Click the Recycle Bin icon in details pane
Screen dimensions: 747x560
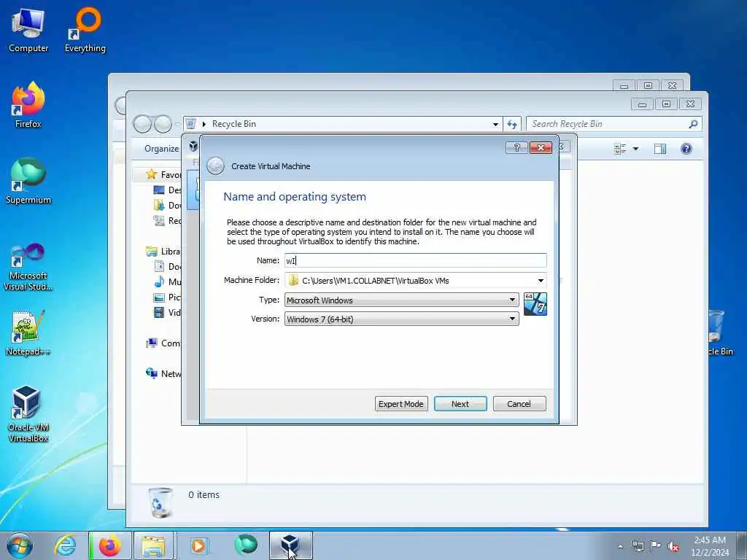click(160, 503)
